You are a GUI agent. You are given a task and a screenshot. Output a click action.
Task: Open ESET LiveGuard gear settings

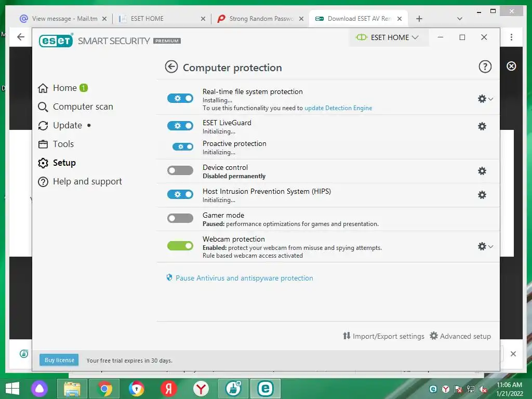pyautogui.click(x=482, y=126)
